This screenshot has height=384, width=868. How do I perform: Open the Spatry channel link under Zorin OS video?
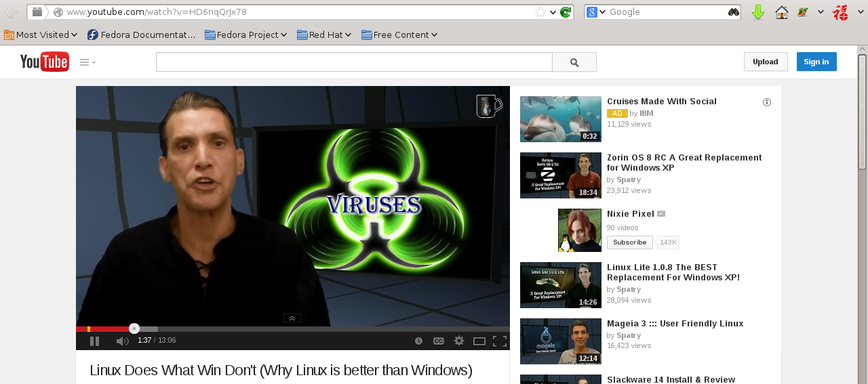(x=629, y=180)
